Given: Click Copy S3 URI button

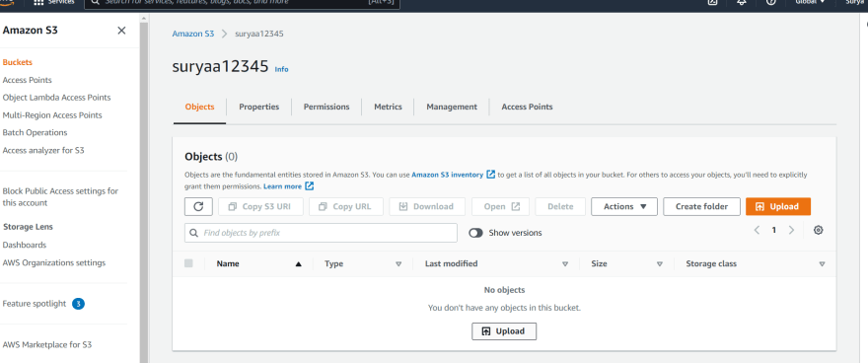Looking at the screenshot, I should tap(260, 206).
